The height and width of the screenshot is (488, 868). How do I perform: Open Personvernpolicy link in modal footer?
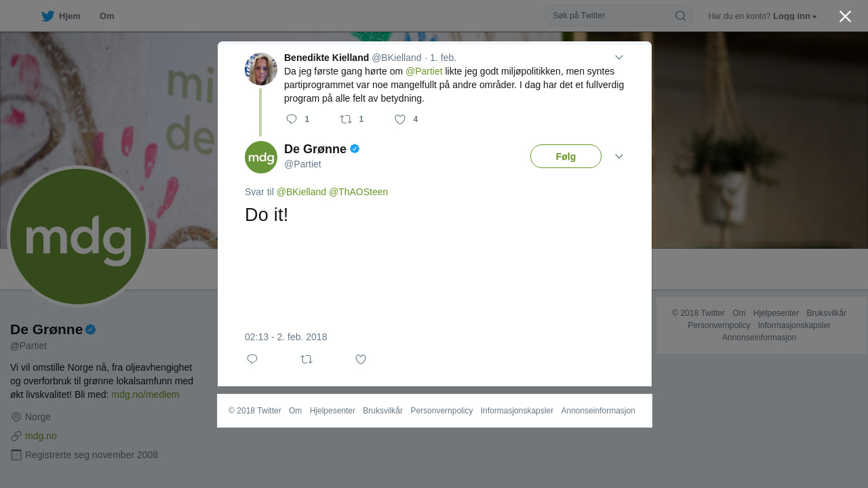441,411
